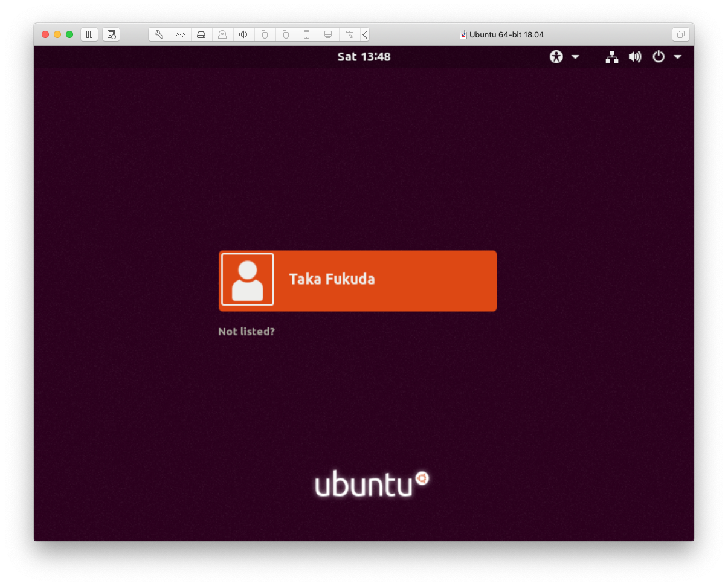The height and width of the screenshot is (586, 728).
Task: Click the VMware sound card icon
Action: (x=243, y=34)
